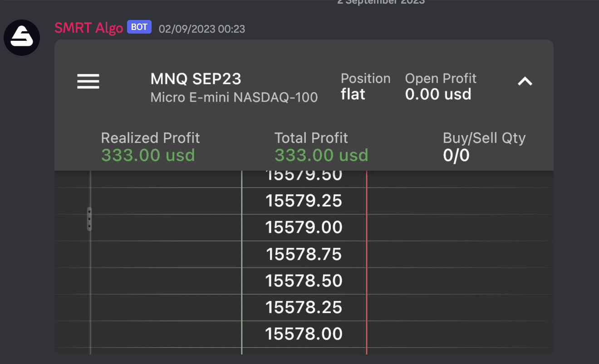Select the 2 September 2023 date divider
The image size is (599, 364).
pyautogui.click(x=381, y=3)
